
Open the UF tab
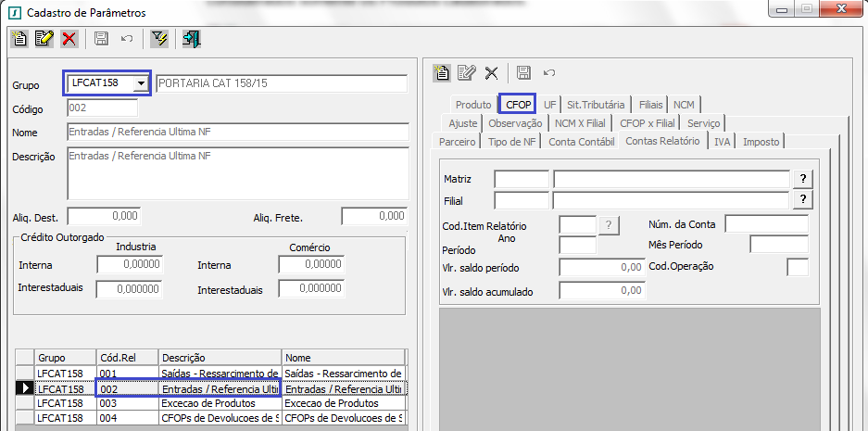[549, 105]
